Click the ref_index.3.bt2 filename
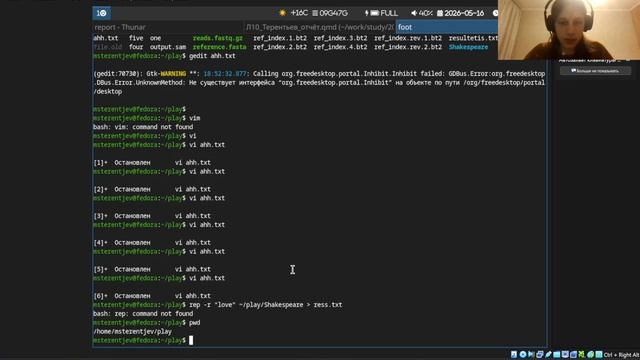This screenshot has width=640, height=360. [340, 38]
